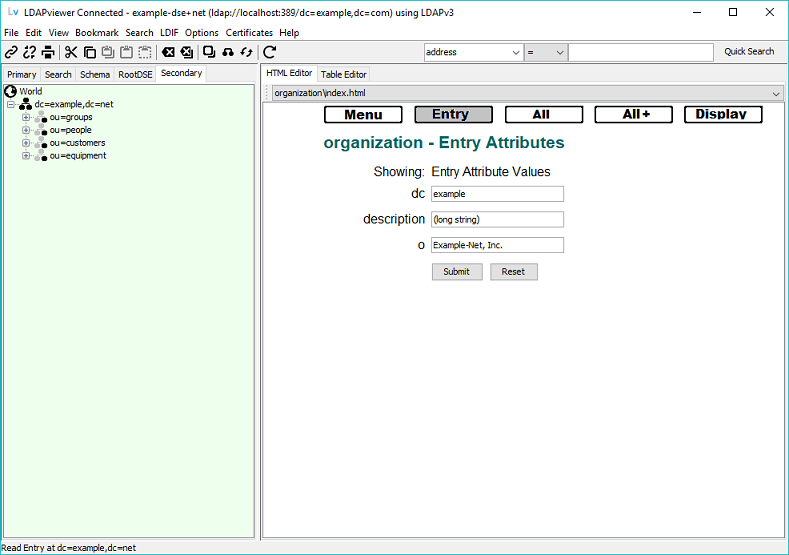The width and height of the screenshot is (789, 555).
Task: Click the Menu button in editor
Action: click(363, 115)
